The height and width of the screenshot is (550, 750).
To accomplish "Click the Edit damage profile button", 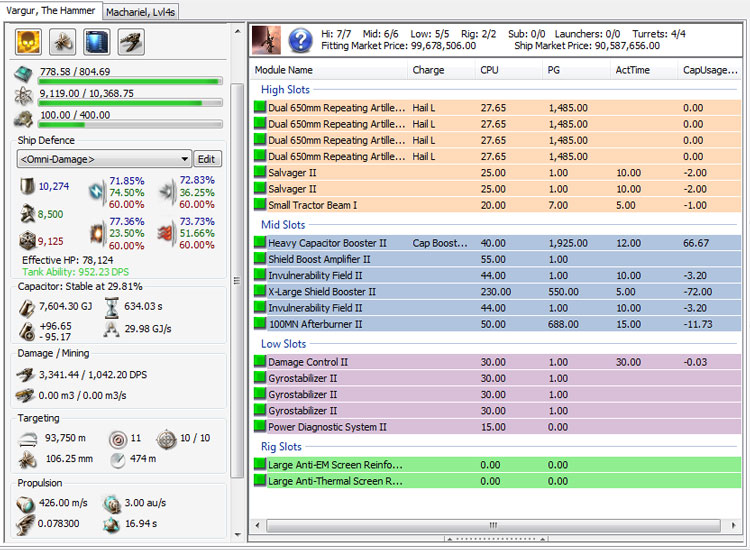I will 207,159.
